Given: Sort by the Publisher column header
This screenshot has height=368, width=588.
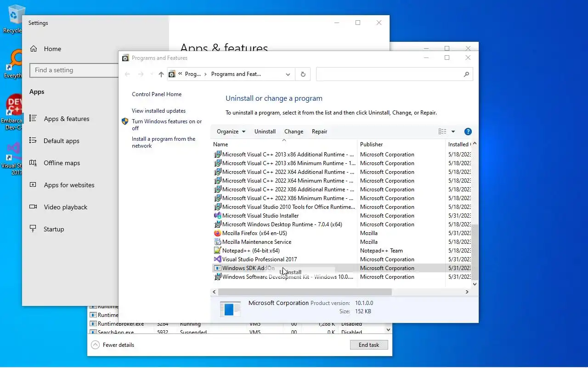Looking at the screenshot, I should pyautogui.click(x=401, y=144).
